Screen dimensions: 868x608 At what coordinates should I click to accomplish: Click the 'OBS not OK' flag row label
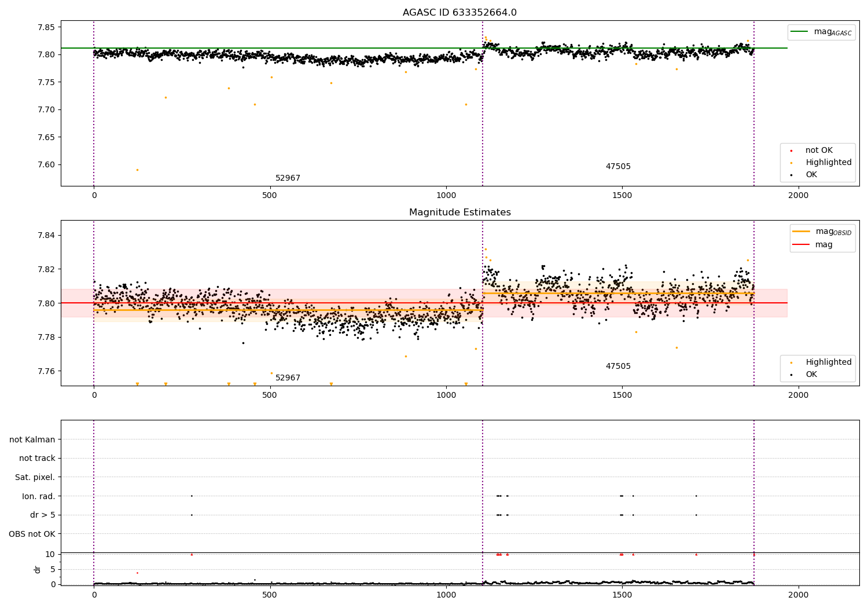[32, 534]
